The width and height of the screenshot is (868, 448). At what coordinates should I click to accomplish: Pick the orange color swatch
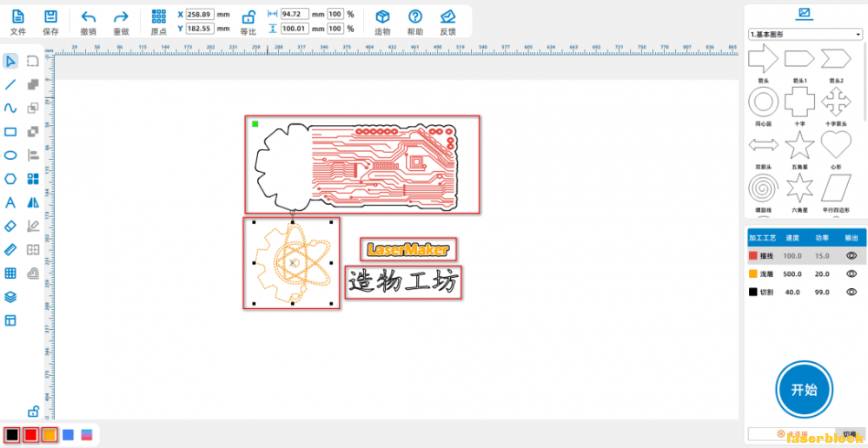(x=50, y=435)
